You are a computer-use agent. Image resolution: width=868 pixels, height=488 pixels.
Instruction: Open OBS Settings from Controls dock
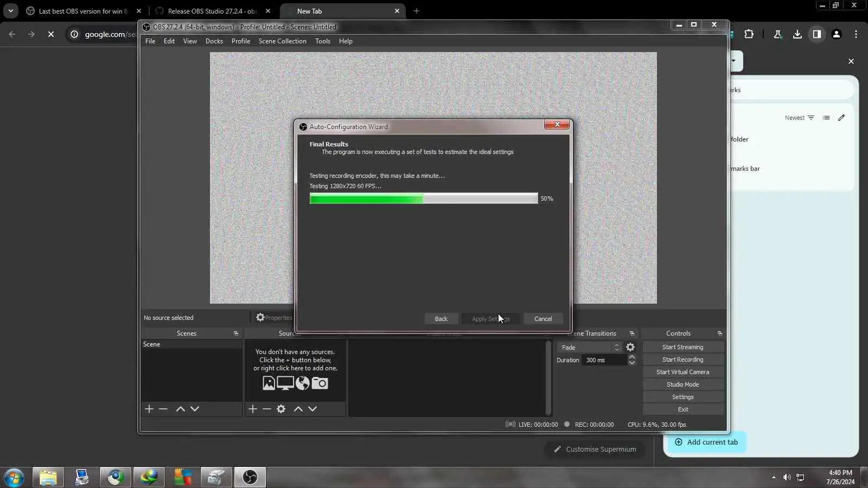click(x=683, y=397)
